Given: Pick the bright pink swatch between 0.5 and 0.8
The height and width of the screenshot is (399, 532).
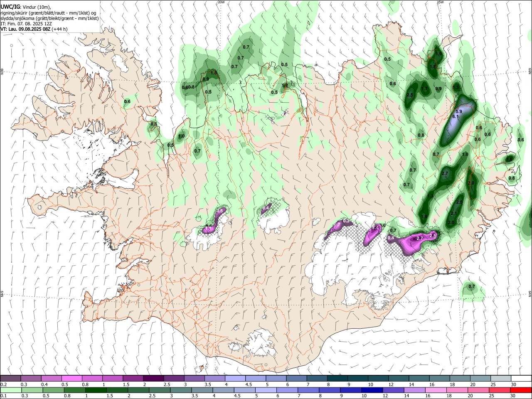Looking at the screenshot, I should (71, 378).
